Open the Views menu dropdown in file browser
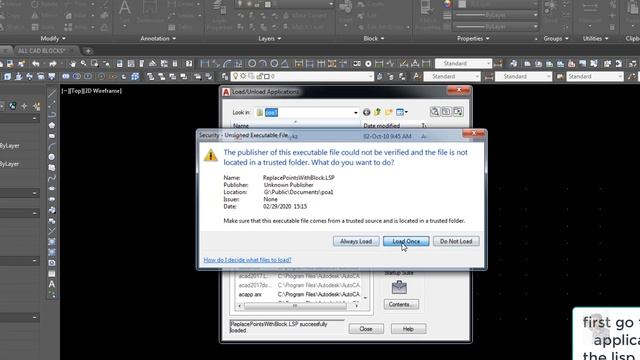This screenshot has width=640, height=360. (x=402, y=112)
